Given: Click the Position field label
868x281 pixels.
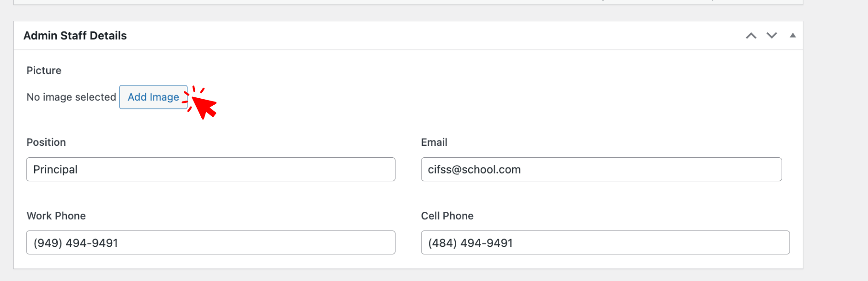Looking at the screenshot, I should click(46, 142).
